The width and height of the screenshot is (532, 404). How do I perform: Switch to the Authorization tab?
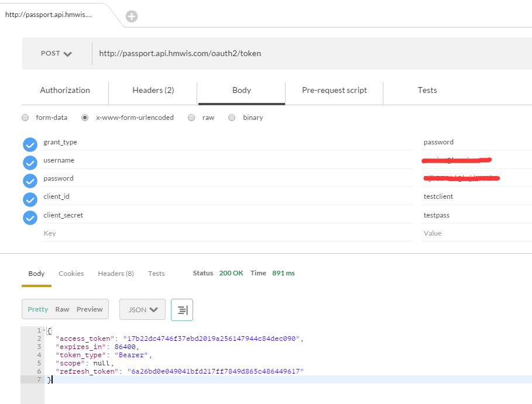65,91
